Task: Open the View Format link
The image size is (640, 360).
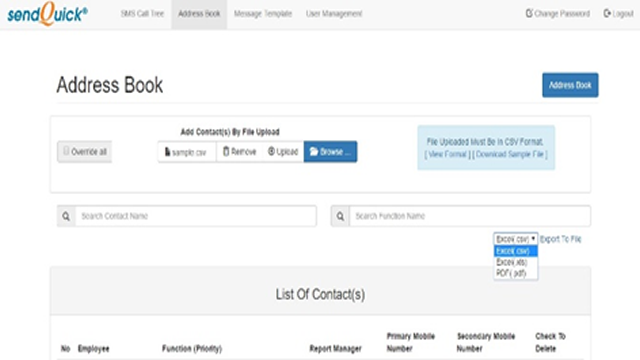Action: coord(447,154)
